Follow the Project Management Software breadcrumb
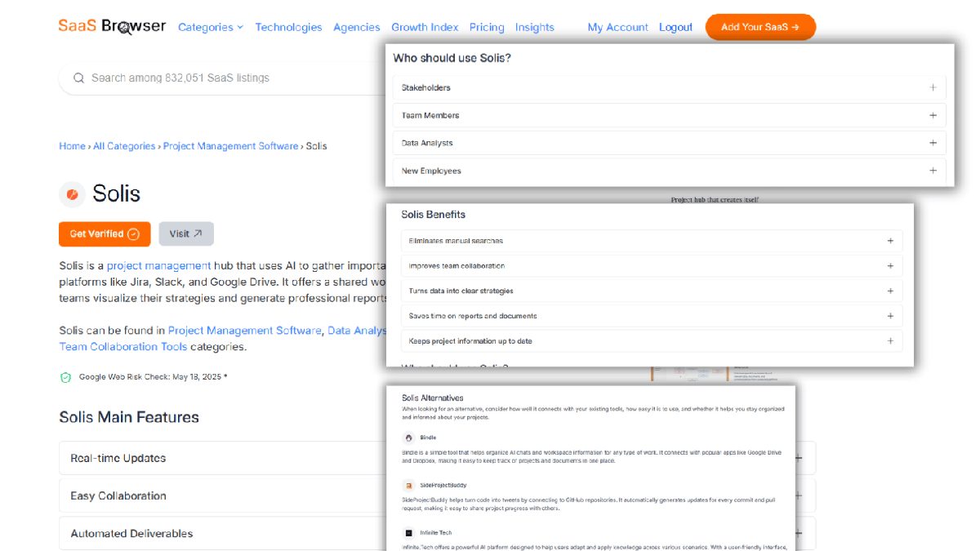The image size is (980, 551). pos(230,146)
